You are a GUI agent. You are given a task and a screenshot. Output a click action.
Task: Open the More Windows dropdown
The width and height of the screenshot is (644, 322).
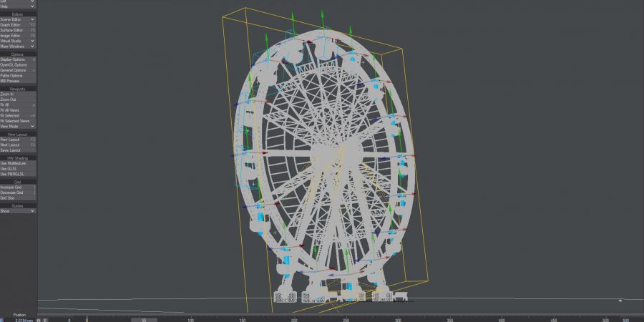click(17, 46)
